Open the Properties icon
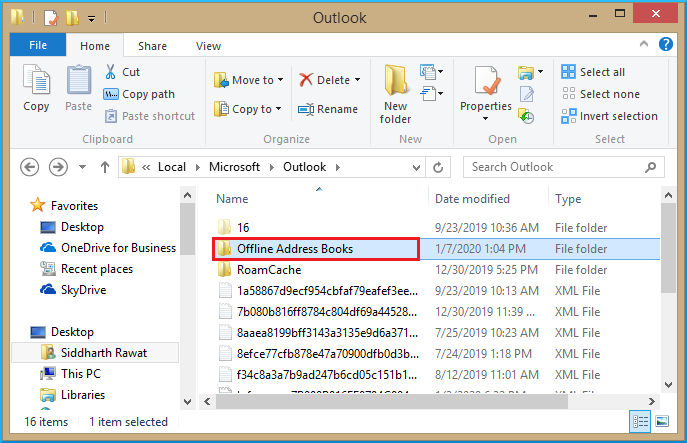This screenshot has height=443, width=687. pyautogui.click(x=486, y=81)
